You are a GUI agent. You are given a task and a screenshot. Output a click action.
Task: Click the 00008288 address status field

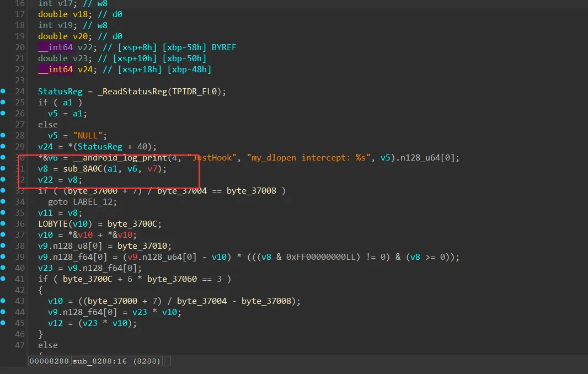[49, 361]
